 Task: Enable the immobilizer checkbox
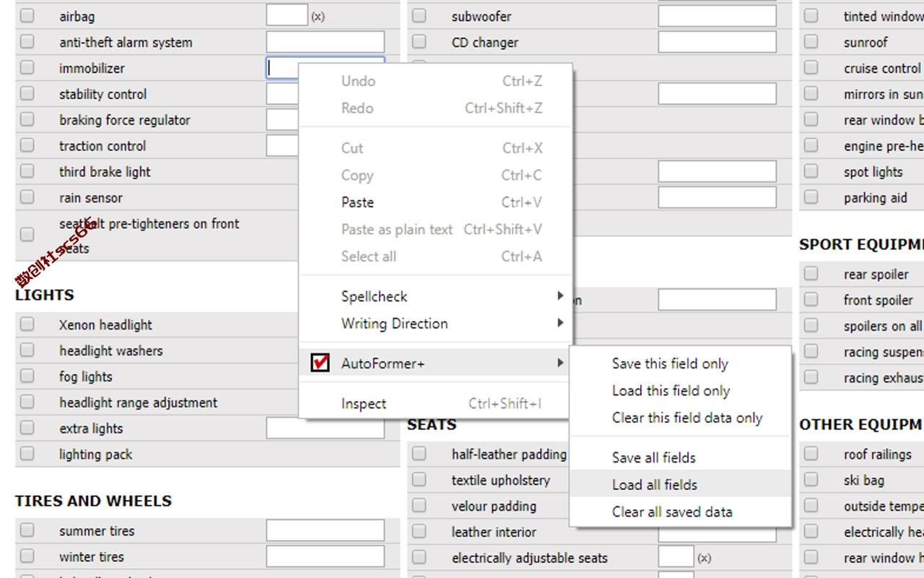[27, 67]
